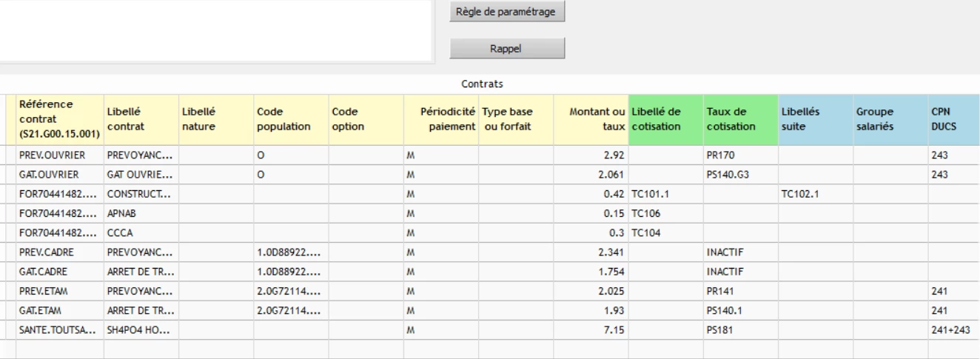Viewport: 980px width, 359px height.
Task: Select the 7.15 montant cell
Action: tap(590, 330)
